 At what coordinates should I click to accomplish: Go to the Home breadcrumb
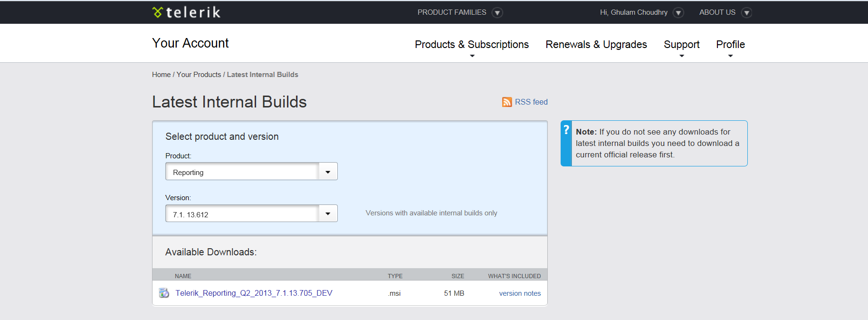(x=161, y=75)
